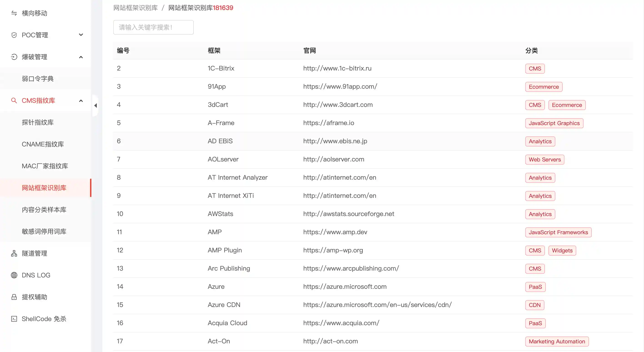Click the 提权辅助 lock icon
Viewport: 644px width, 352px height.
[x=14, y=297]
